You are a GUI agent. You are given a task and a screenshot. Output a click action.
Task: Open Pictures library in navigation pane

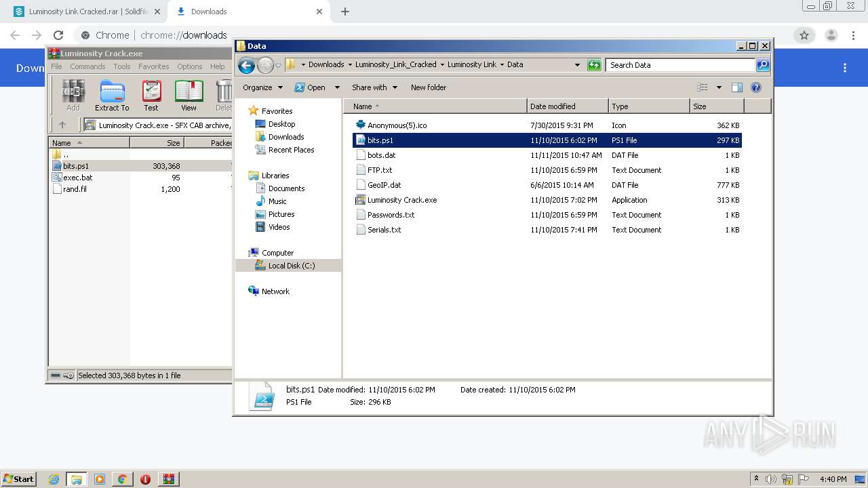click(x=275, y=214)
